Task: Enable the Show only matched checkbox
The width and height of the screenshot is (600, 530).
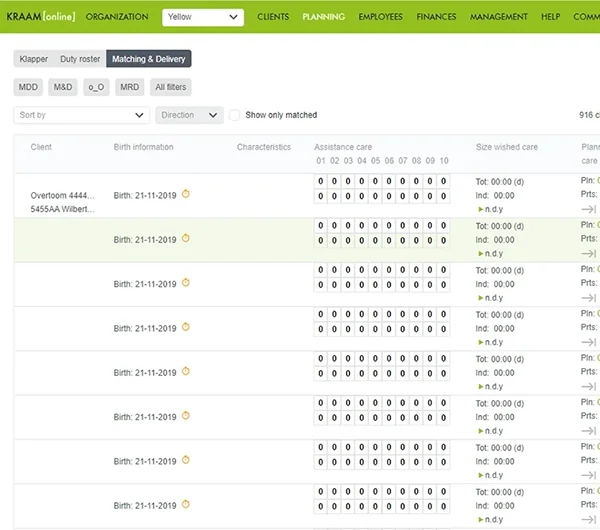Action: pyautogui.click(x=235, y=115)
